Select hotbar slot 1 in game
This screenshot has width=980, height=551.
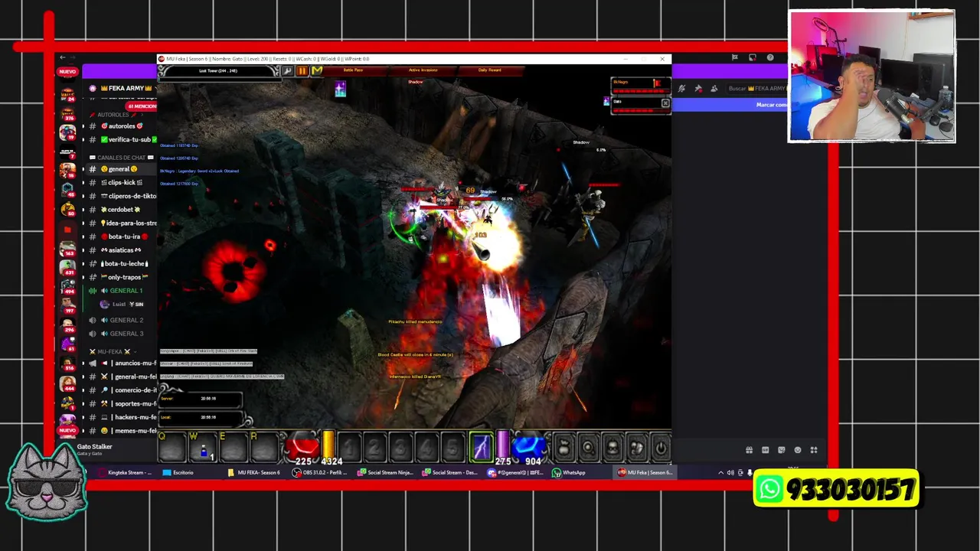[x=348, y=448]
